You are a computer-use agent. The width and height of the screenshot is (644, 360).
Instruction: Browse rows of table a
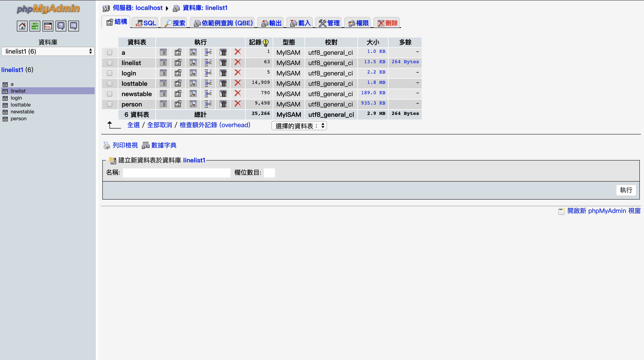[x=163, y=52]
